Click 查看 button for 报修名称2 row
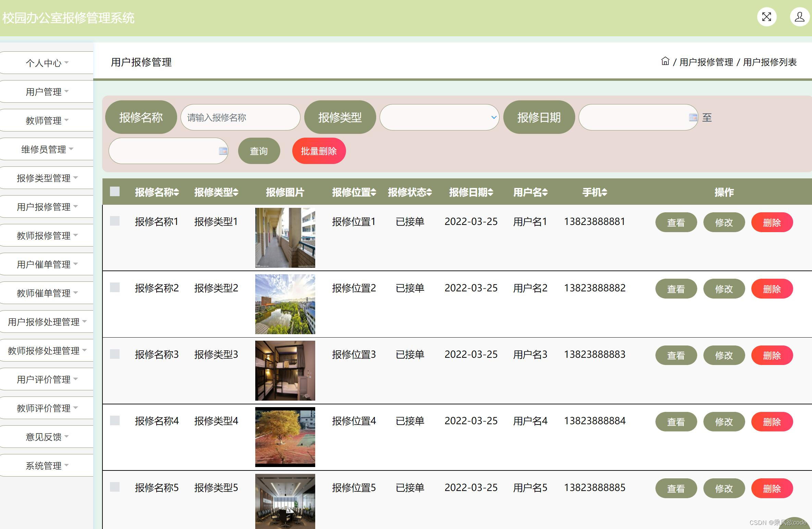 (x=676, y=289)
